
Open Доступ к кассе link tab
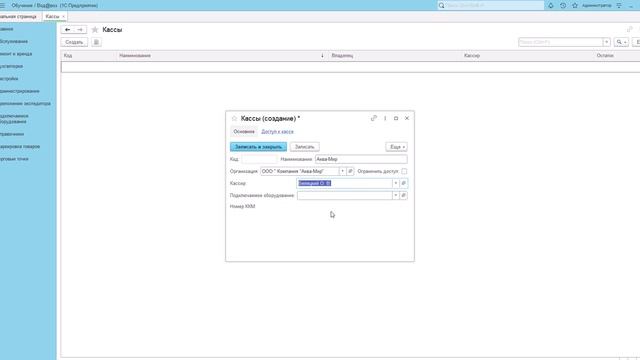[277, 132]
